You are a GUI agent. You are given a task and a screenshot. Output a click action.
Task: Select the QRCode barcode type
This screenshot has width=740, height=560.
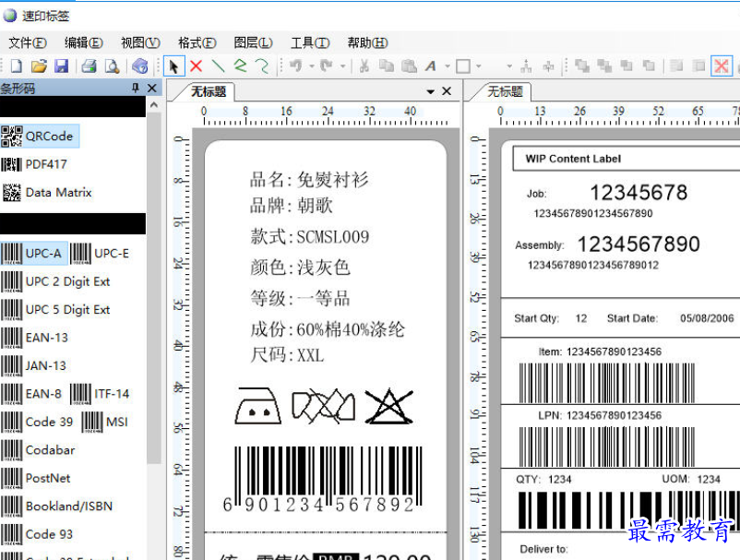point(40,137)
